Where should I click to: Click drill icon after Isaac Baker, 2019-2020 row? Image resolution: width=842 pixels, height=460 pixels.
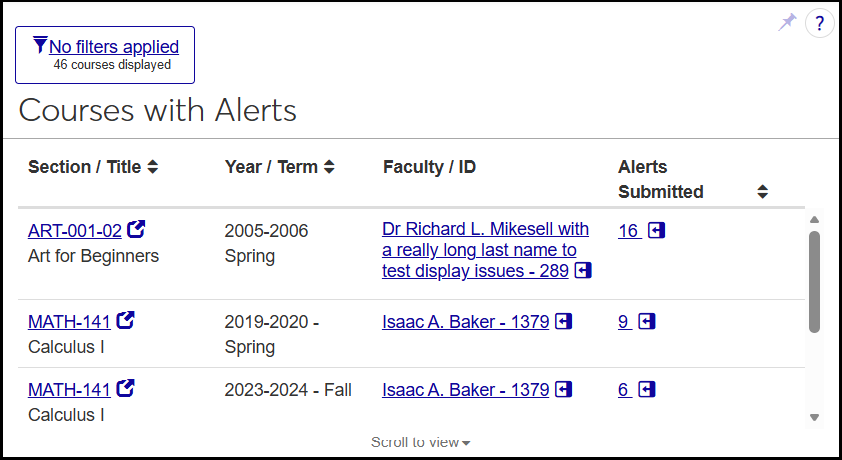[563, 322]
